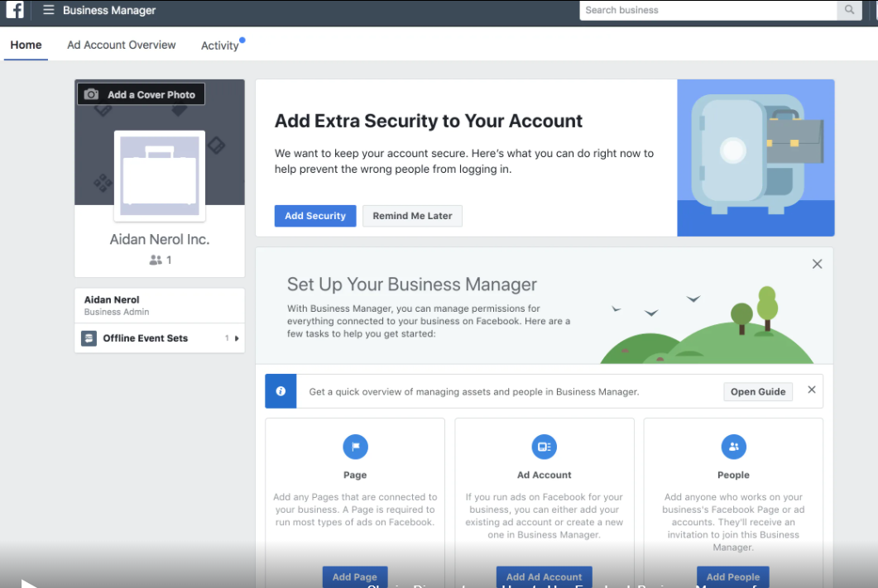Click the Business Admin role label

click(x=117, y=312)
